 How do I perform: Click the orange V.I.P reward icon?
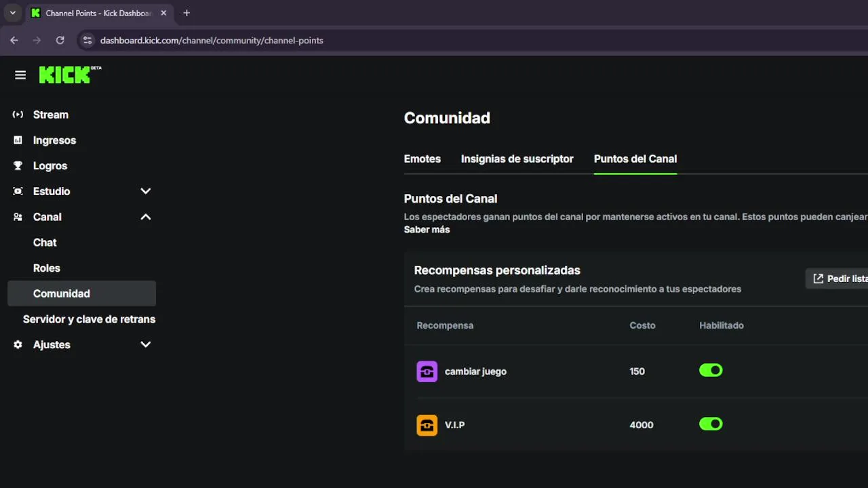coord(427,425)
